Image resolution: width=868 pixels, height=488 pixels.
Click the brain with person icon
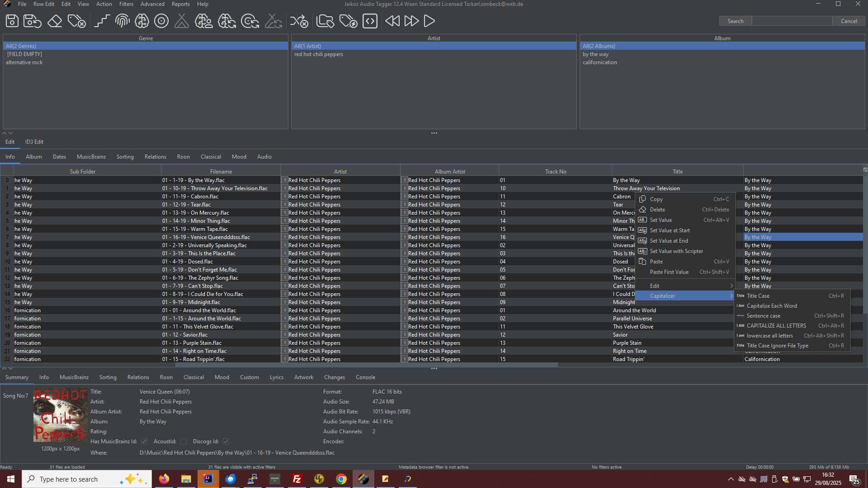204,21
